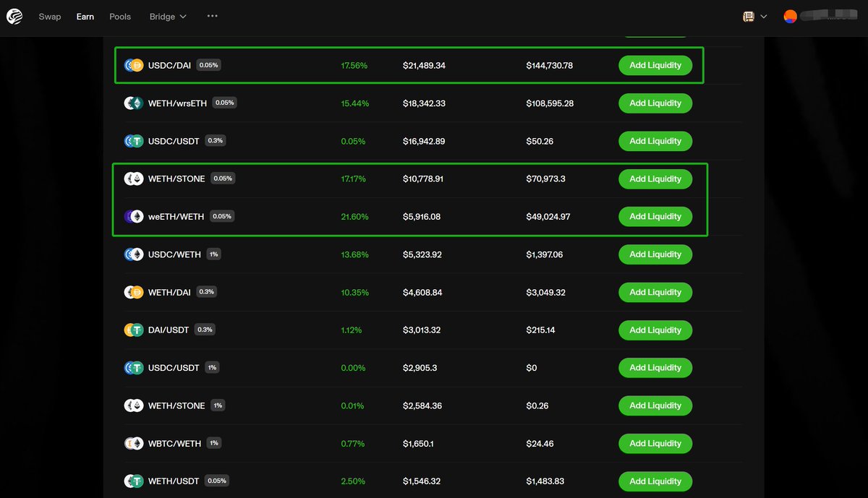
Task: Select the weETH/WETH pool name
Action: [x=176, y=216]
